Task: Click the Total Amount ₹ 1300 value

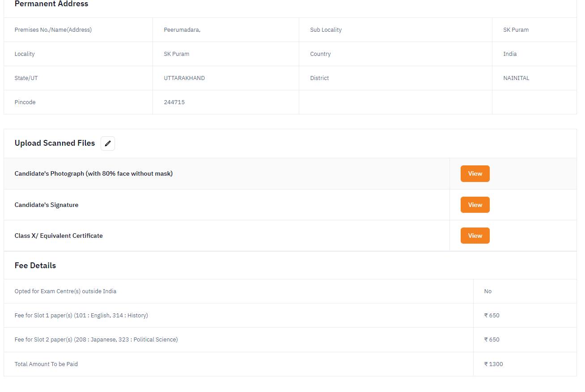Action: coord(494,364)
